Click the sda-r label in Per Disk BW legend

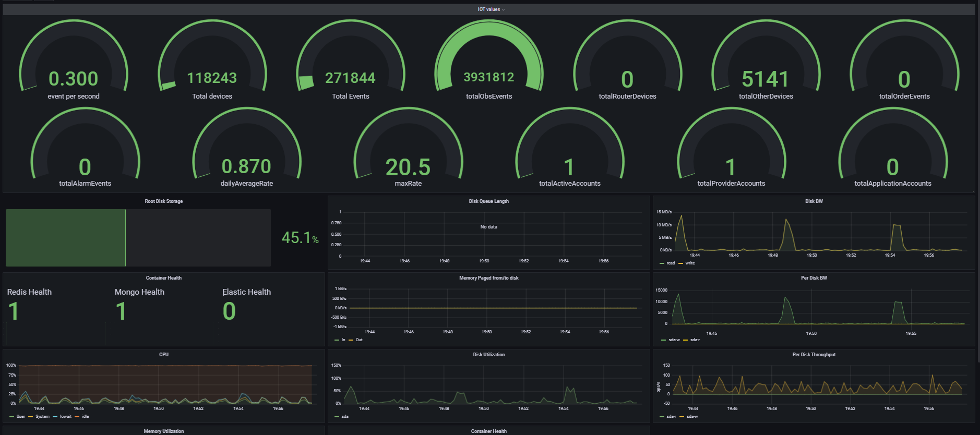[x=695, y=340]
